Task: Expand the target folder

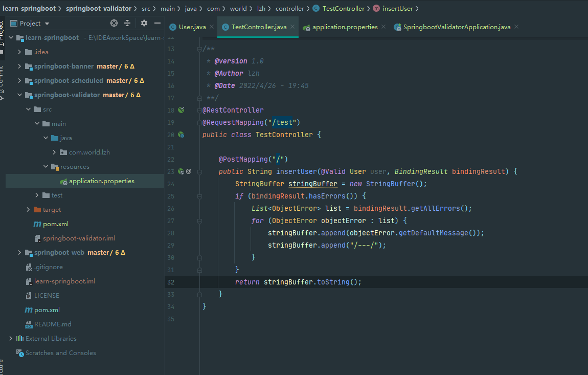Action: point(28,209)
